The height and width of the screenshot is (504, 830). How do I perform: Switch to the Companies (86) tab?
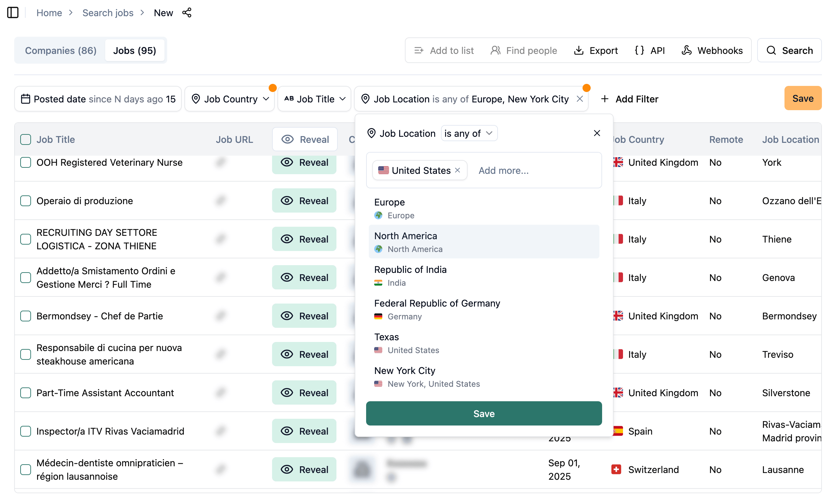[61, 51]
